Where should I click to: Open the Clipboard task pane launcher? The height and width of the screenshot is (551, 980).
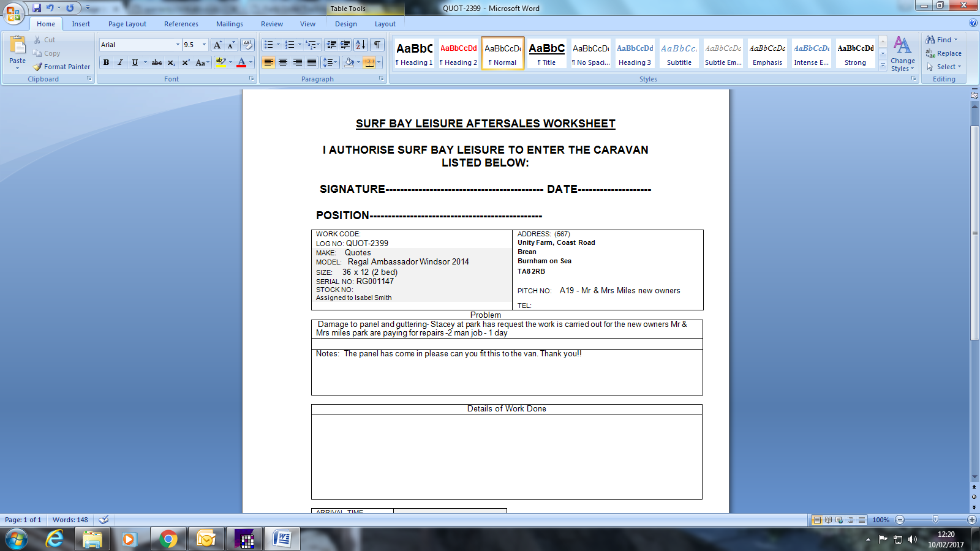point(89,79)
